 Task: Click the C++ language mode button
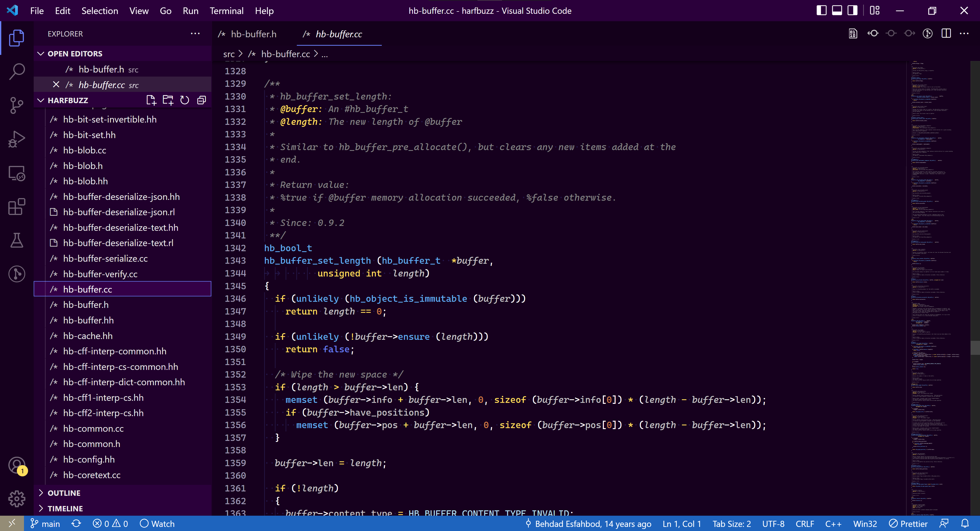833,524
